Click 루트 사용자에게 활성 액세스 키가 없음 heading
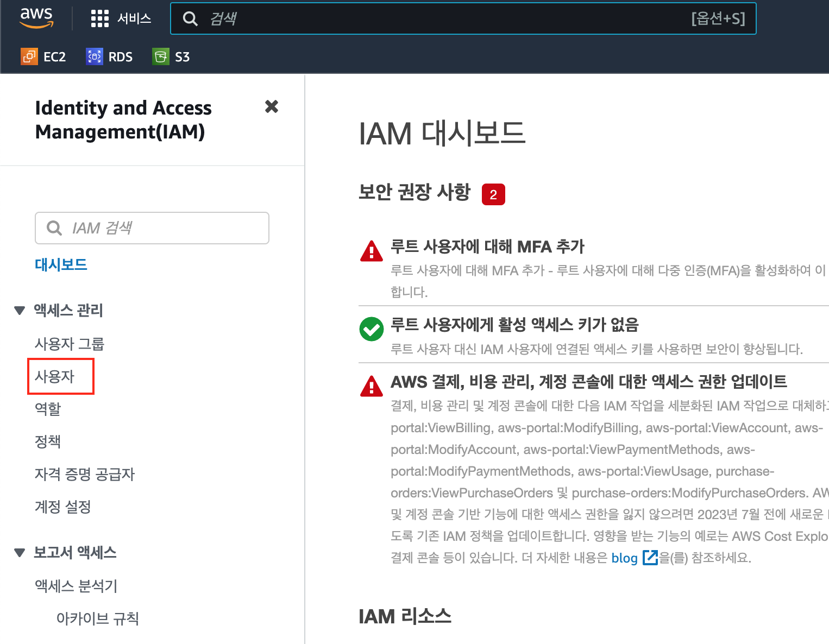Screen dimensions: 829x644 click(x=515, y=325)
